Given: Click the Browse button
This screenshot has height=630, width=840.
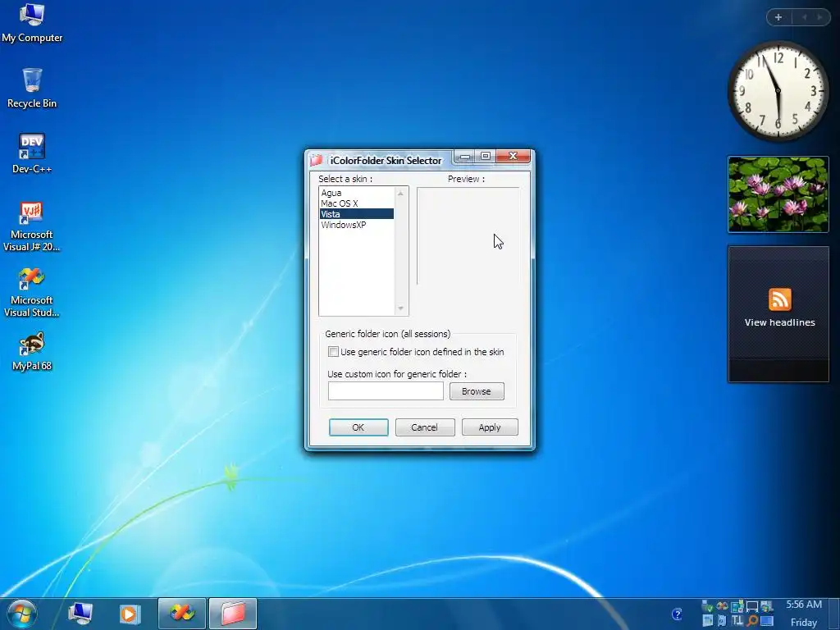Looking at the screenshot, I should pos(477,391).
